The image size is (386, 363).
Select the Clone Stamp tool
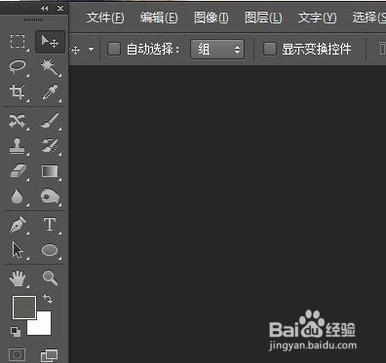17,146
